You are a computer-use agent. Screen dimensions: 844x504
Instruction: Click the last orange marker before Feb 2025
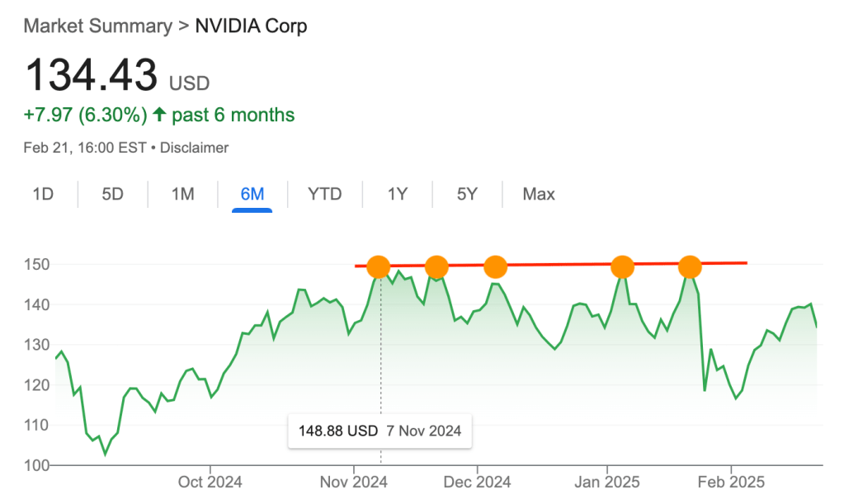click(690, 266)
